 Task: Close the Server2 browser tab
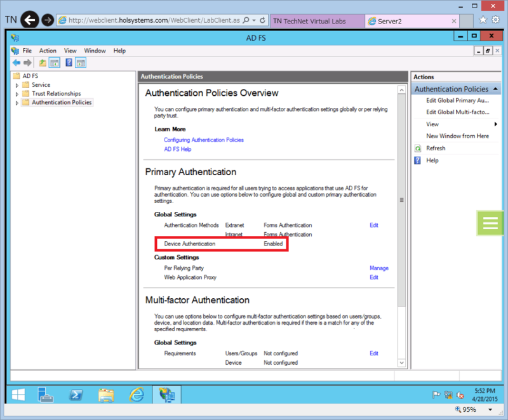point(454,21)
